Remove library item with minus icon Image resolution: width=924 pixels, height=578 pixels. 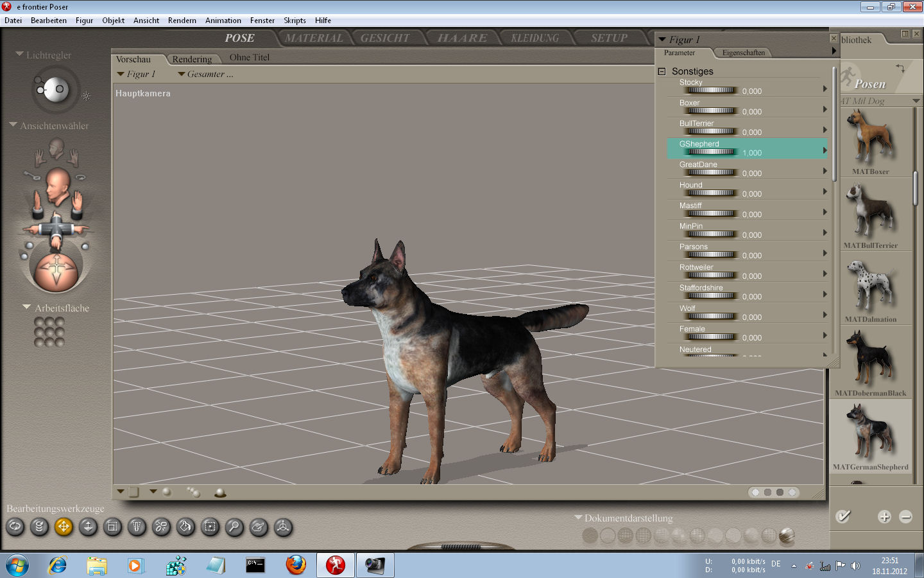click(906, 516)
